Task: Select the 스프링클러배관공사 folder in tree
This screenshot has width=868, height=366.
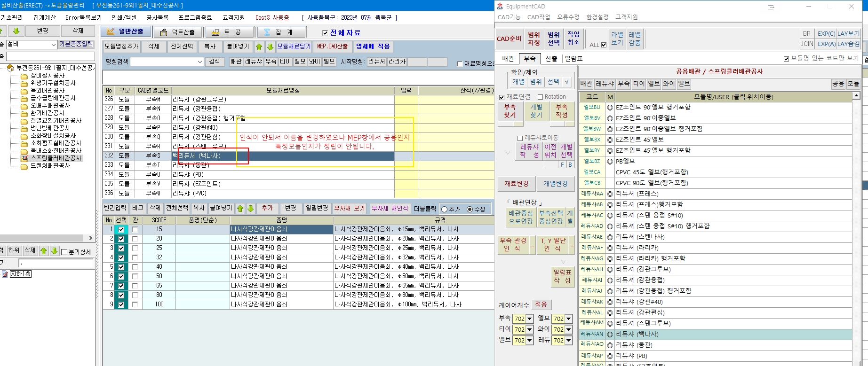Action: [x=56, y=158]
